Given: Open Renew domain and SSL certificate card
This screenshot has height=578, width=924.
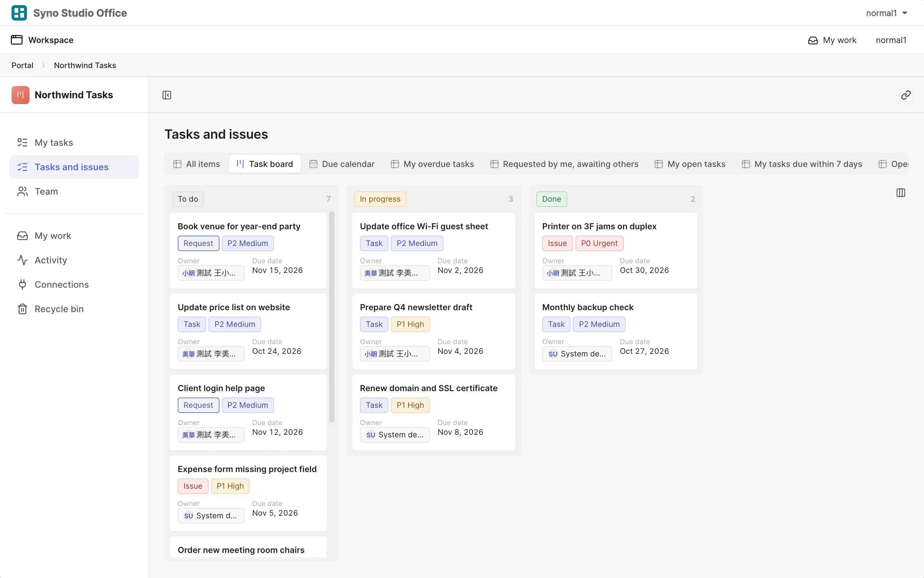Looking at the screenshot, I should click(x=433, y=413).
